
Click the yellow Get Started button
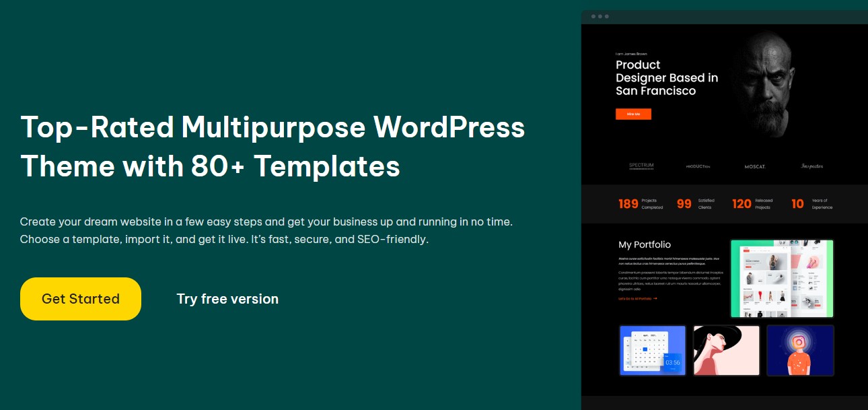pos(81,299)
